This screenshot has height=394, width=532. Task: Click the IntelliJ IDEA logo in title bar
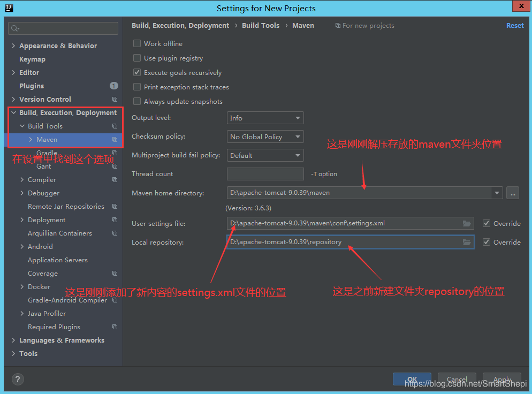click(x=9, y=8)
